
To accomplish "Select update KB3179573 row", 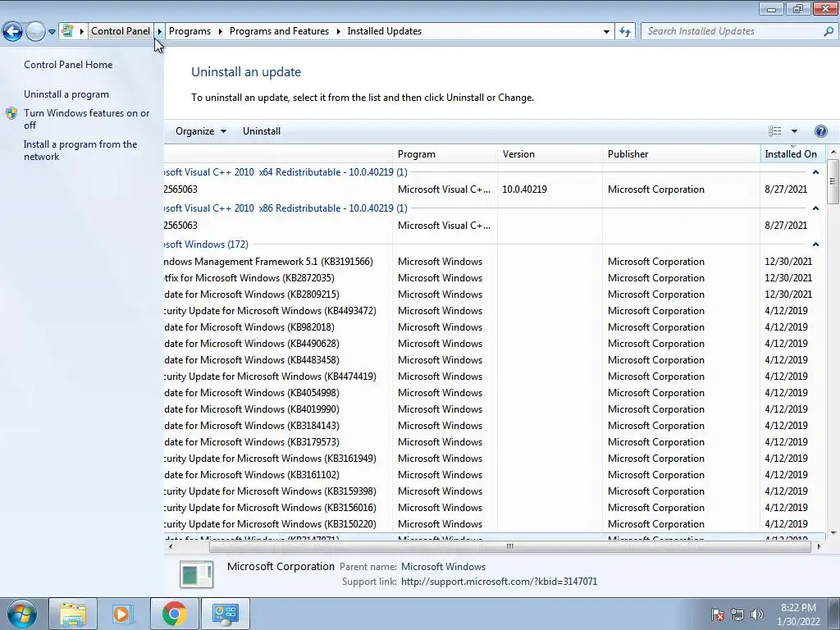I will click(x=495, y=442).
